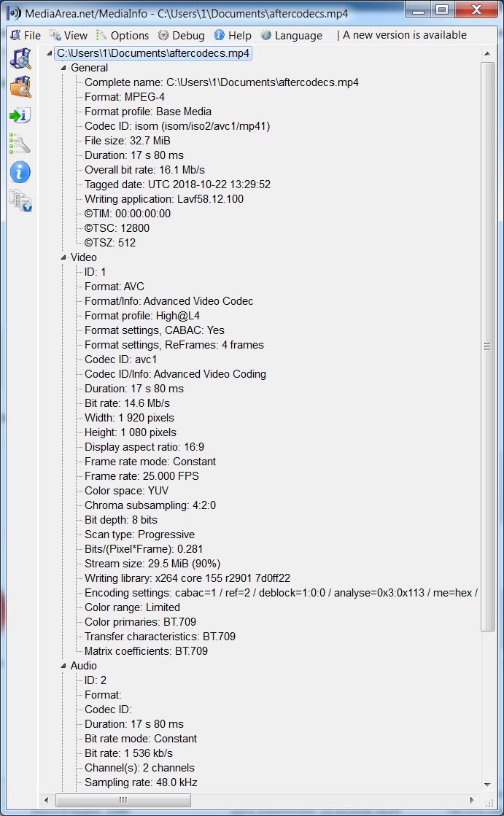The image size is (504, 816).
Task: Select the 'Writing library: x264 core 155' row
Action: click(x=187, y=578)
